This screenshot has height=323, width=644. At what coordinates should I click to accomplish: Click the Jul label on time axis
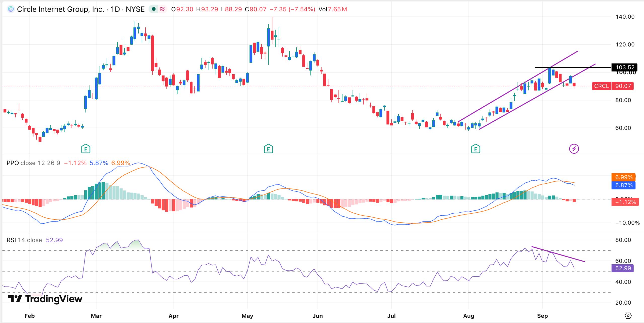[391, 316]
